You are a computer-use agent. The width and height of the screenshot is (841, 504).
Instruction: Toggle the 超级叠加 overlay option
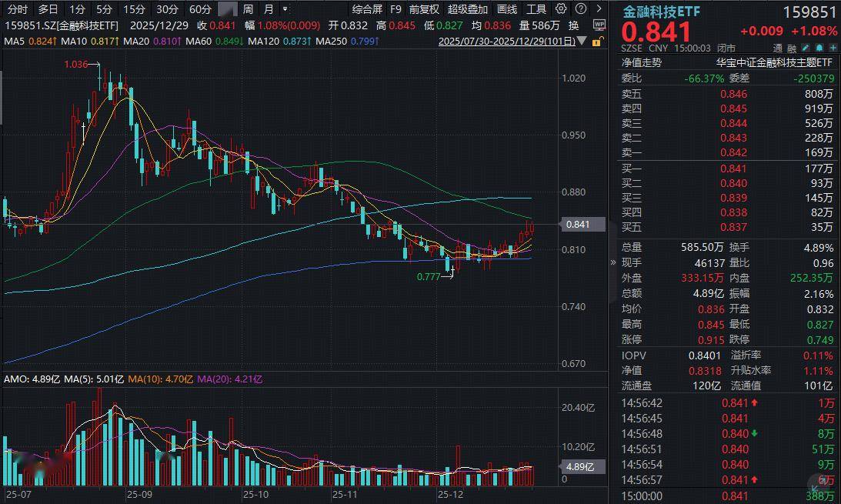pyautogui.click(x=467, y=9)
